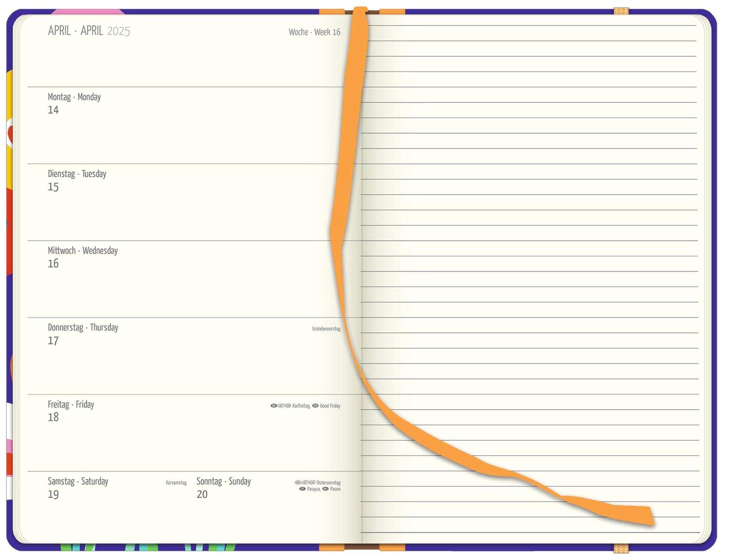The height and width of the screenshot is (560, 730).
Task: Click the "Pasen" holiday text
Action: tap(335, 489)
